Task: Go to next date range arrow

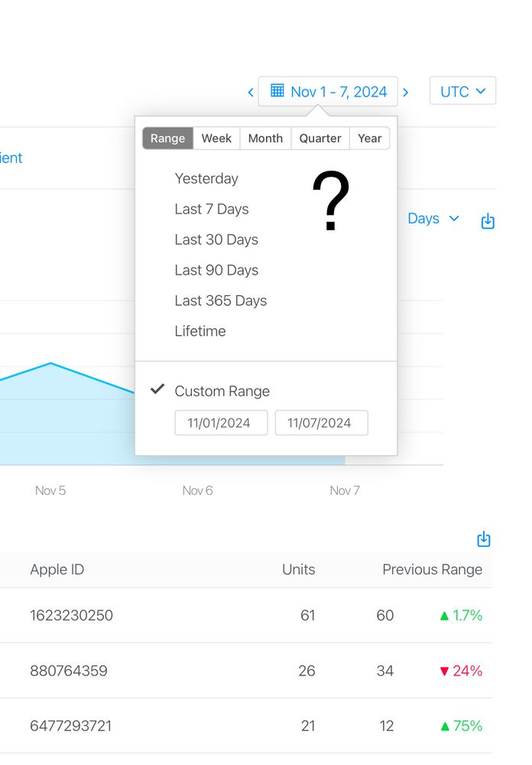Action: click(405, 93)
